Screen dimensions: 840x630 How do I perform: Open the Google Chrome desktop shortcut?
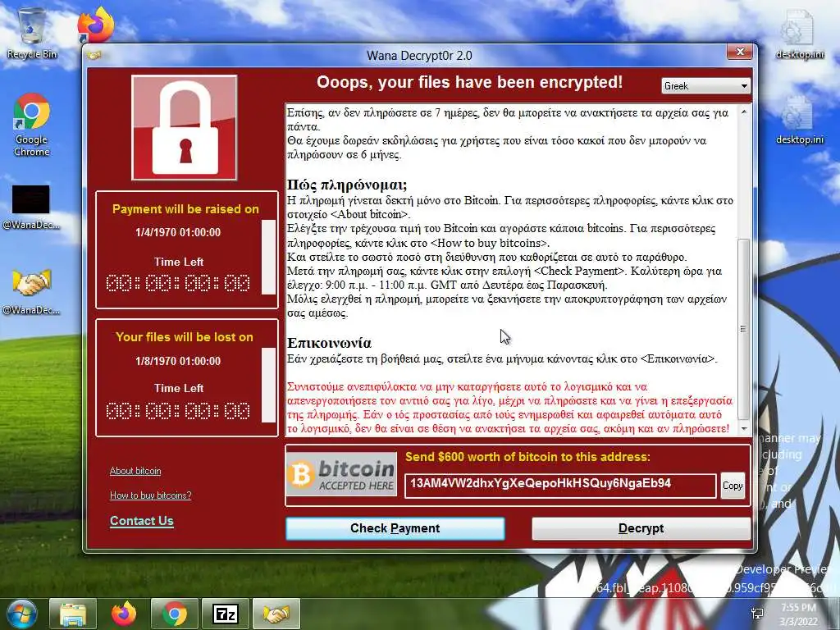tap(32, 125)
